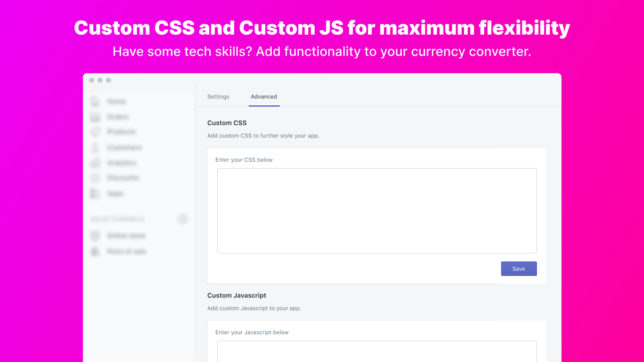Add a sales channel with plus icon
Screen dimensions: 644x362
click(183, 219)
